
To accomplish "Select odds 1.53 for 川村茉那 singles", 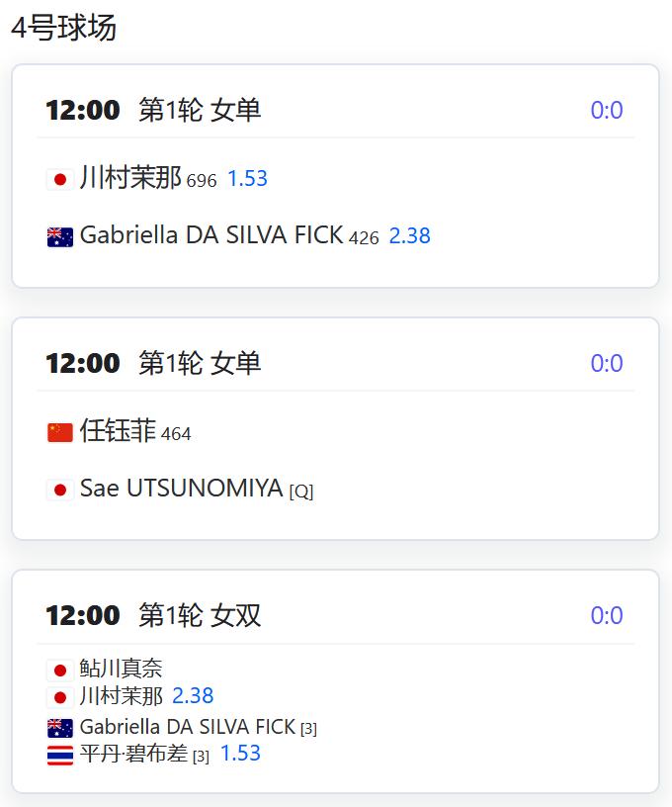I will [247, 179].
